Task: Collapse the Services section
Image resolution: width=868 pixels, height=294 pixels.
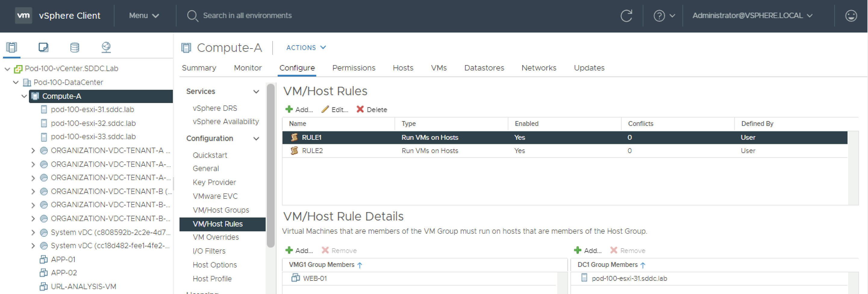Action: pos(256,91)
